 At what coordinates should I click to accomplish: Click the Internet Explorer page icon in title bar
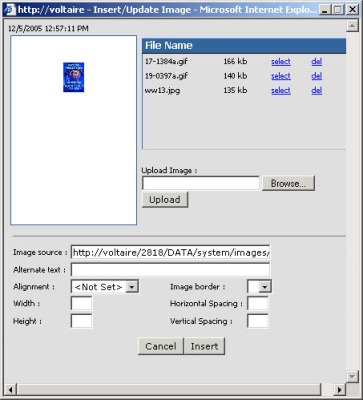point(10,9)
